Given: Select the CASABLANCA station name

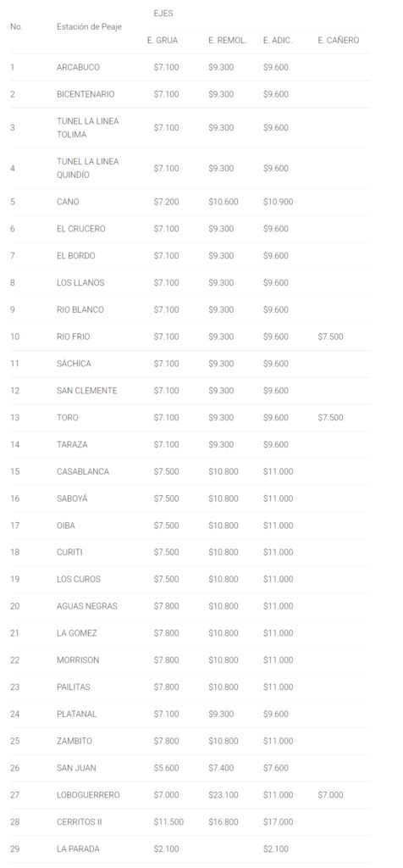Looking at the screenshot, I should pos(83,471).
